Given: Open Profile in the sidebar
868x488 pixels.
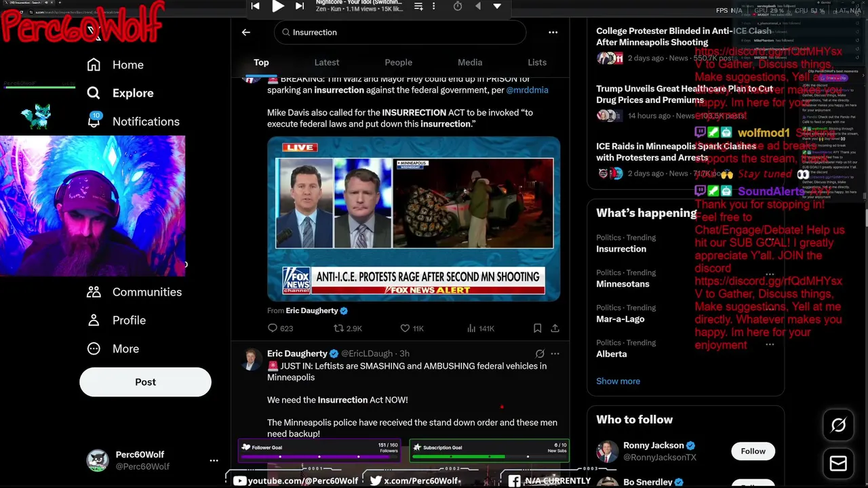Looking at the screenshot, I should (x=115, y=321).
